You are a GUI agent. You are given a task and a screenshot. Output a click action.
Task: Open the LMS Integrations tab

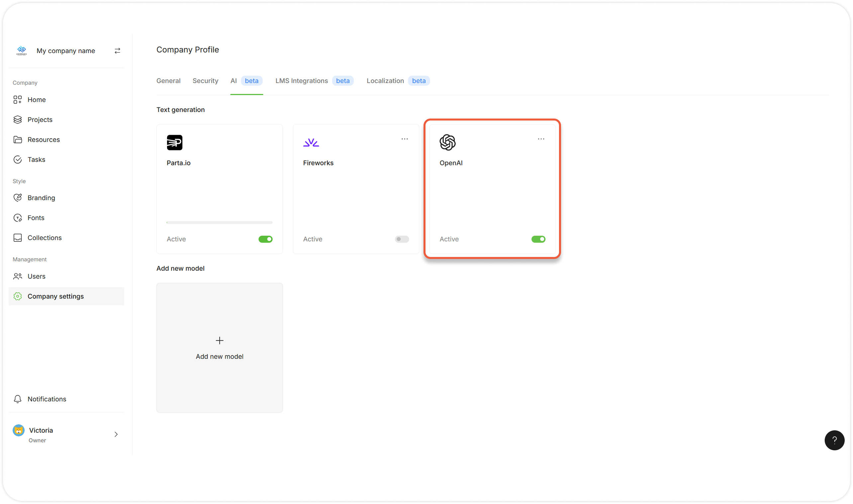pos(301,81)
